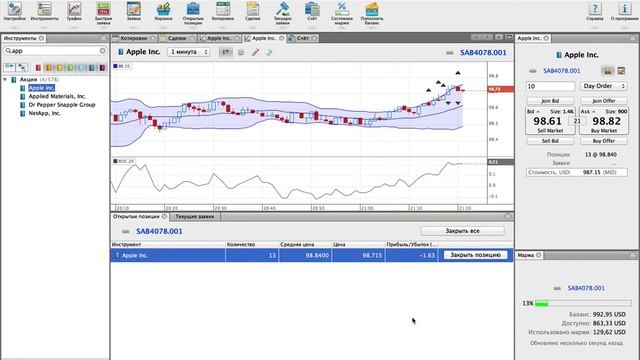
Task: Toggle the dark blue instrument filter
Action: click(91, 68)
